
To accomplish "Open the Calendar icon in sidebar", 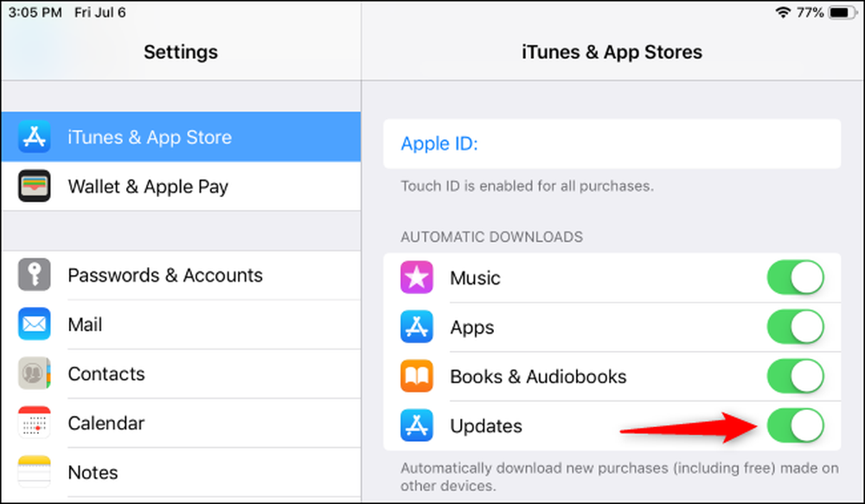I will (35, 423).
